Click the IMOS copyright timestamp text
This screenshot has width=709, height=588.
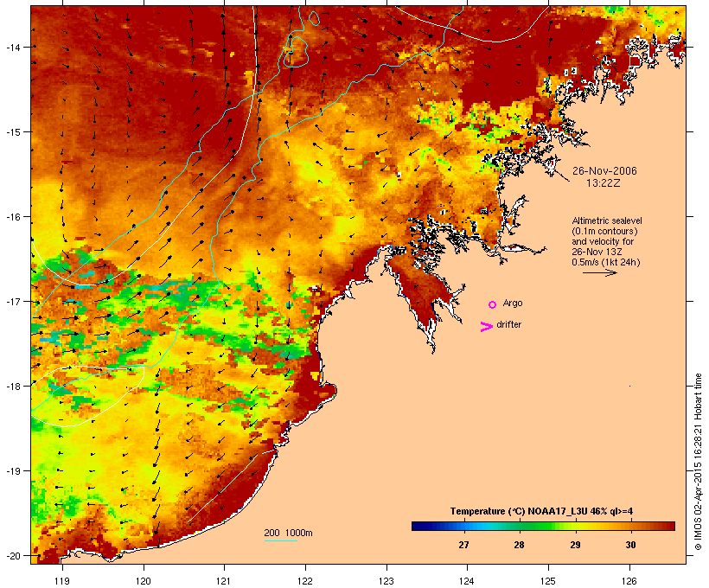point(698,462)
